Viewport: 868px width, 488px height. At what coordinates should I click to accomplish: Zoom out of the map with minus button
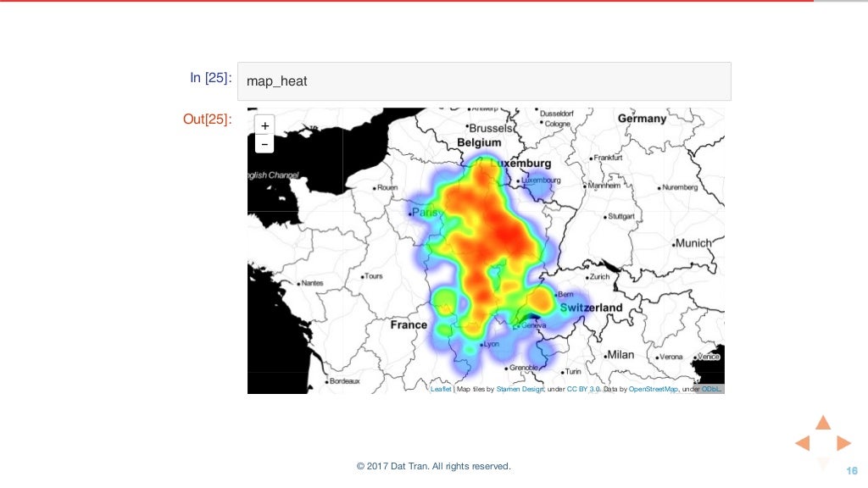point(264,144)
